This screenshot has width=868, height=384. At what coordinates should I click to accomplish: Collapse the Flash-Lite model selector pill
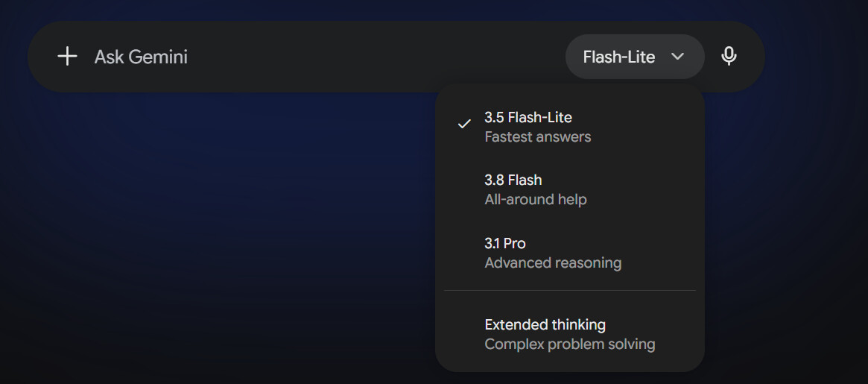634,57
